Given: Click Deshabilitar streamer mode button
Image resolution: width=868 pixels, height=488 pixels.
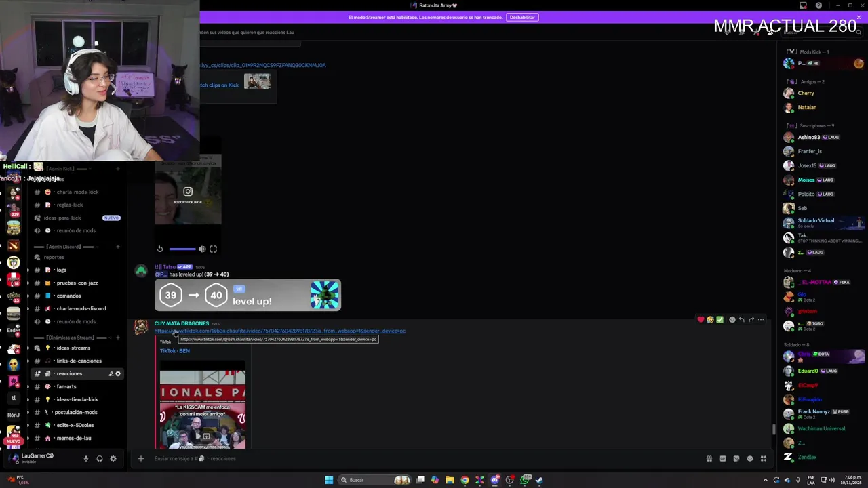Looking at the screenshot, I should pos(522,17).
